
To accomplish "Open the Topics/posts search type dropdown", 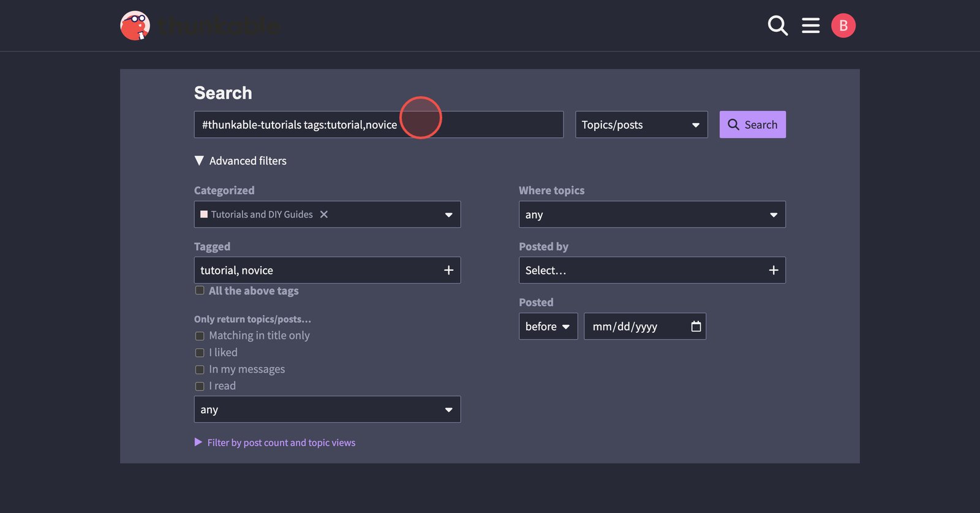I will [641, 125].
